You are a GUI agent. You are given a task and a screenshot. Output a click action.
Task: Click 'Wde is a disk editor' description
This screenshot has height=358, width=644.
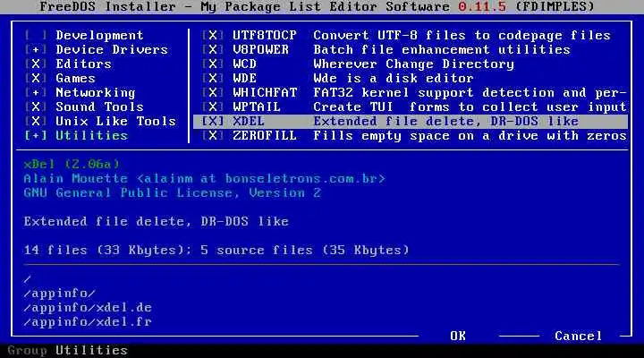tap(394, 79)
